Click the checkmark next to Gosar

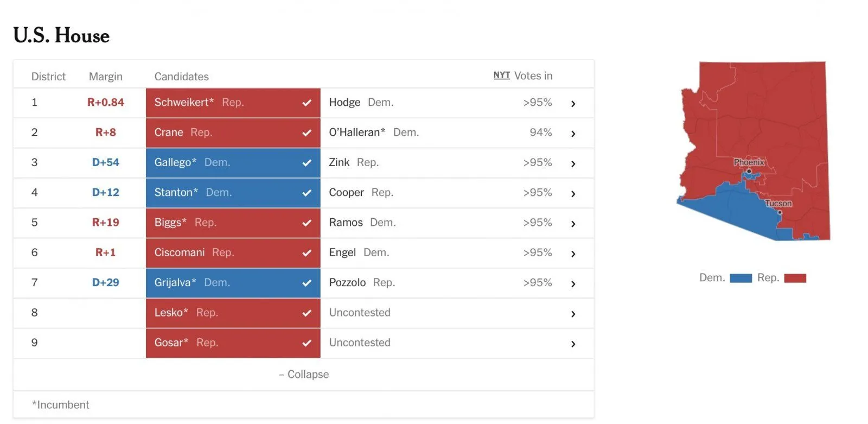coord(307,343)
